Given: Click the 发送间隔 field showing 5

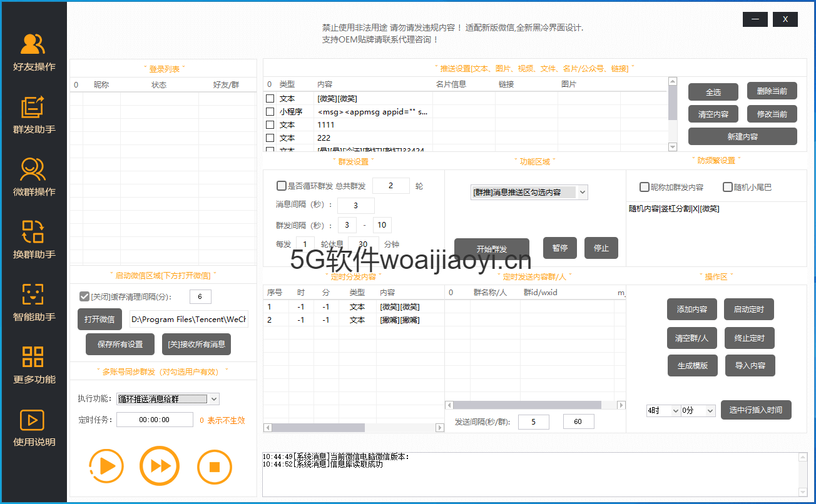Looking at the screenshot, I should pyautogui.click(x=534, y=421).
